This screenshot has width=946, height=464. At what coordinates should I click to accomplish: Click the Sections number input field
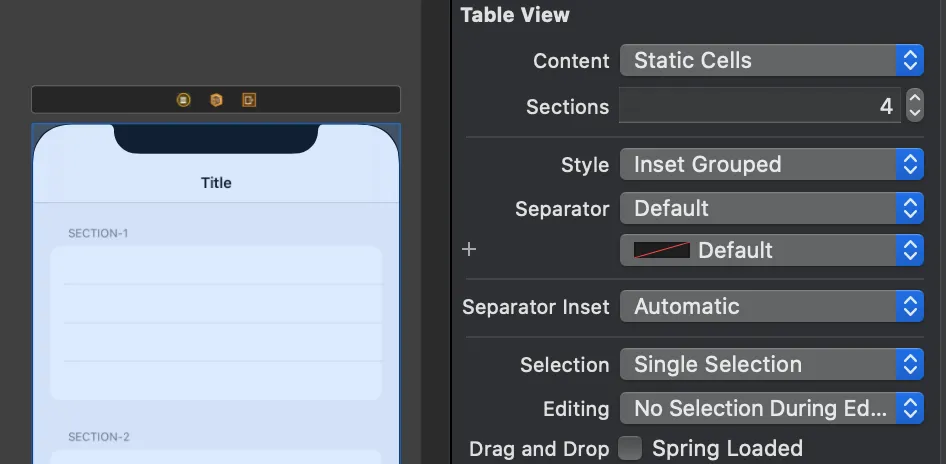click(760, 106)
